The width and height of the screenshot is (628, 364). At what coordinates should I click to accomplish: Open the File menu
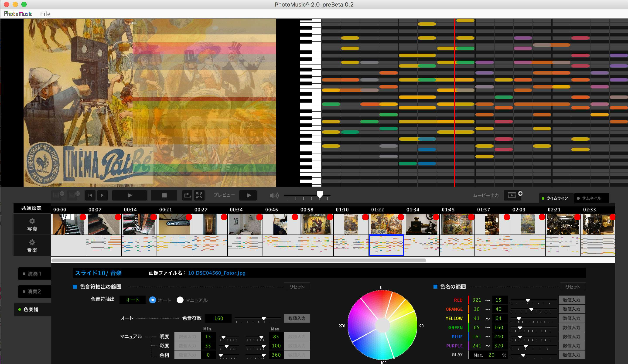(x=45, y=14)
